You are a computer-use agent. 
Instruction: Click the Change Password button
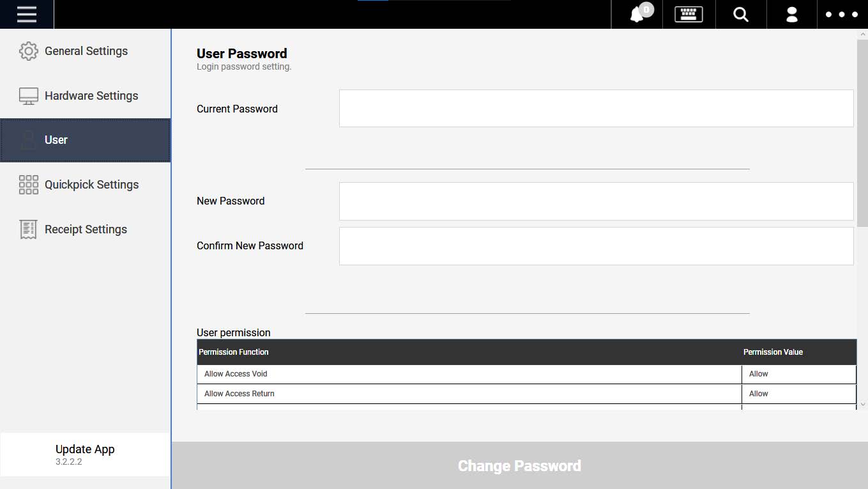(519, 465)
